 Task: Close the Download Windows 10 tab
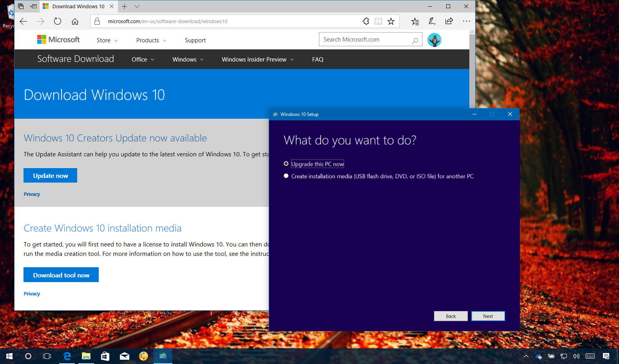pos(112,6)
